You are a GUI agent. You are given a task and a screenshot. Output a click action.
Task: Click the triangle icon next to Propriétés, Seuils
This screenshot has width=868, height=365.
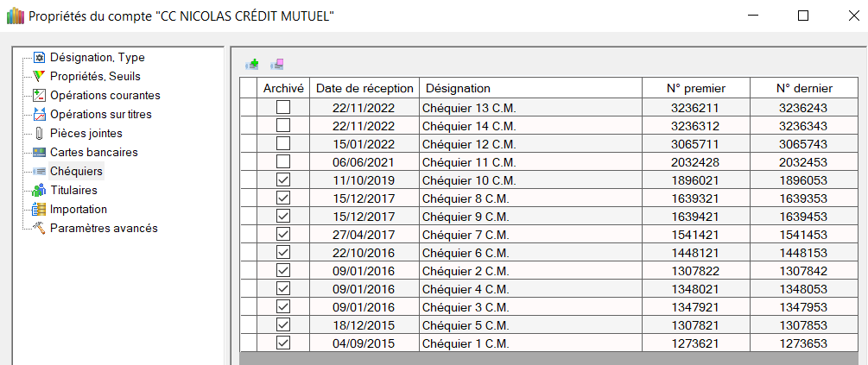38,77
